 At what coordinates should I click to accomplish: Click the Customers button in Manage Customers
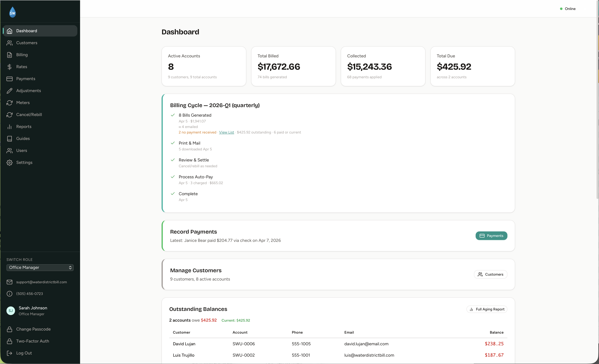pyautogui.click(x=490, y=274)
